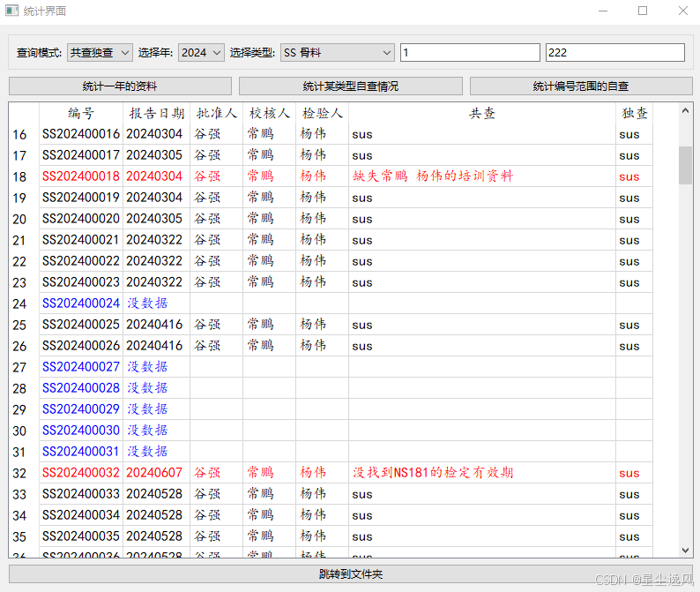Click the 跳转到文件夹 button
Viewport: 700px width, 592px height.
pos(351,574)
